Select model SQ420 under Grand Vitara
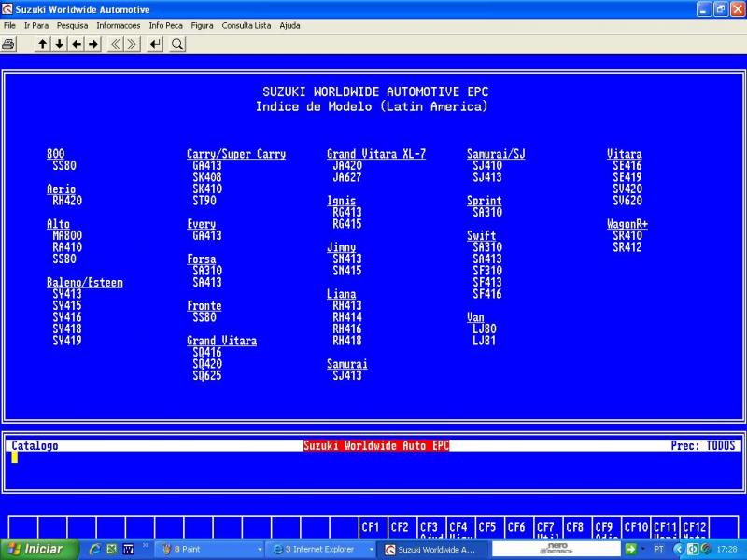This screenshot has height=560, width=747. [x=207, y=364]
